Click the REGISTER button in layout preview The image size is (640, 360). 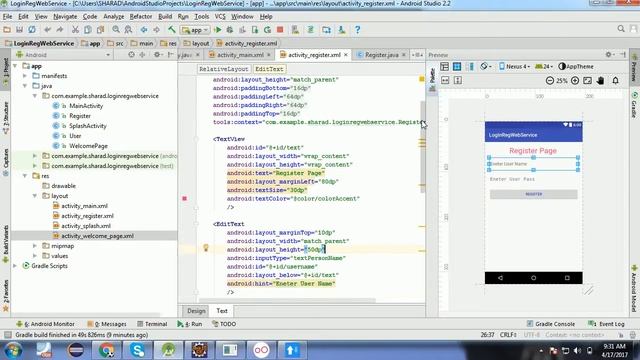point(533,194)
